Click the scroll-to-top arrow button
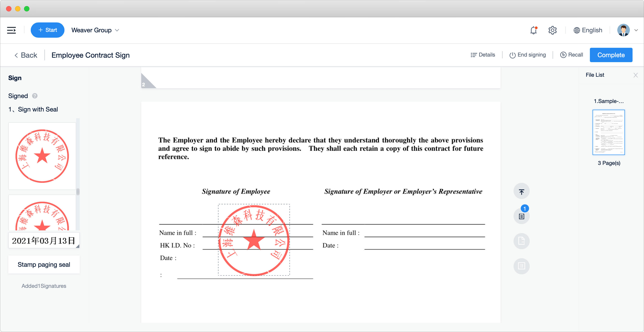Image resolution: width=644 pixels, height=332 pixels. tap(521, 192)
